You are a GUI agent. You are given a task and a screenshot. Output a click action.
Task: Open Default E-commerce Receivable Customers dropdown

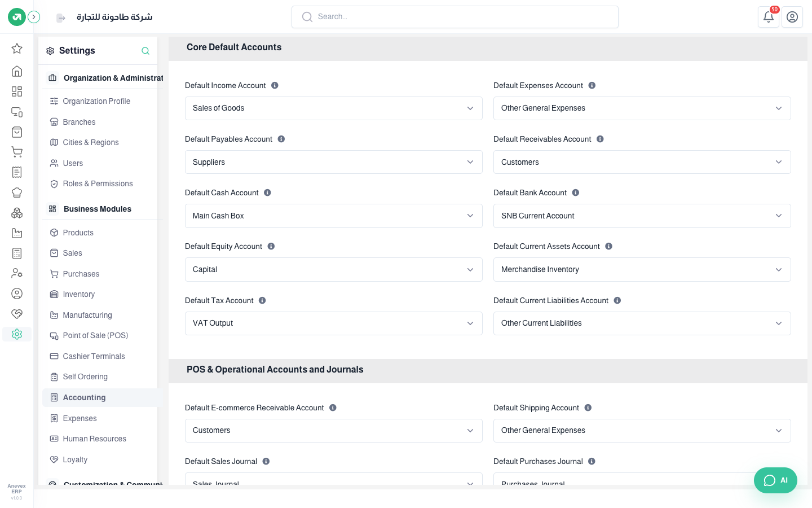[334, 431]
